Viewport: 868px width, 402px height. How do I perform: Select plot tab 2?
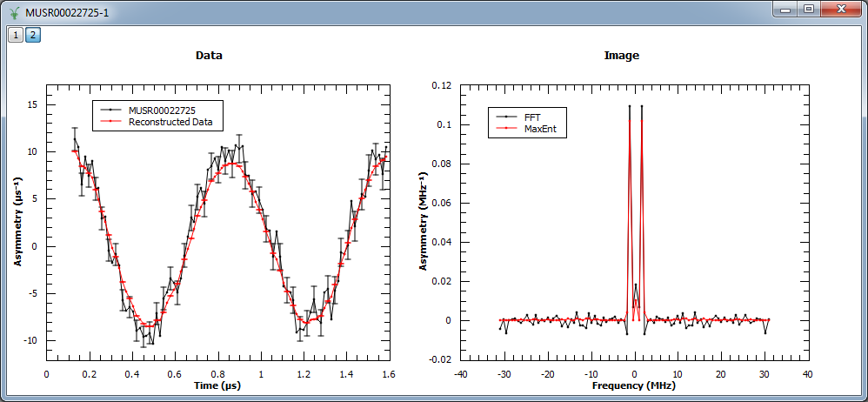pos(32,35)
